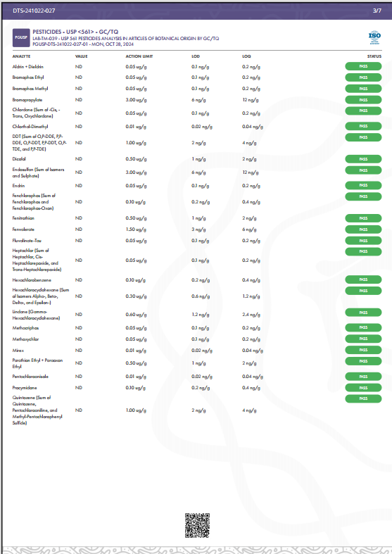Click the Aldrin + Dieldrin analyte name
The image size is (392, 554).
click(x=28, y=67)
